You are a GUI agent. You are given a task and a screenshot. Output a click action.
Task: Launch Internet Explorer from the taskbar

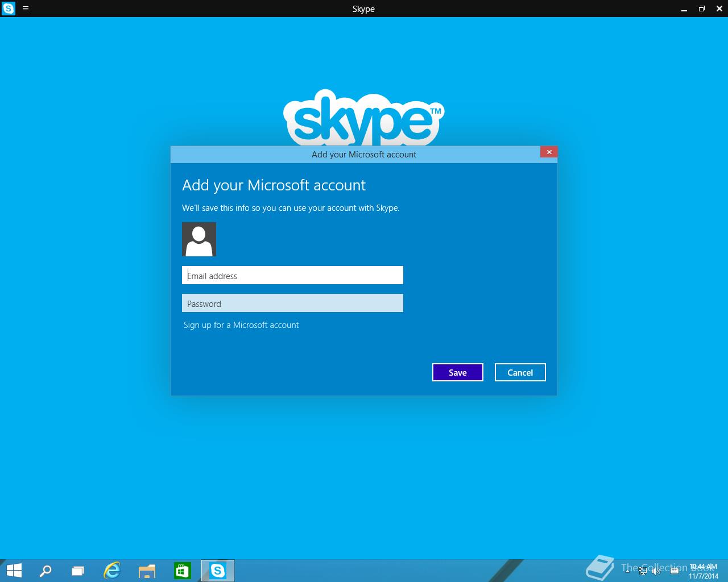(112, 571)
